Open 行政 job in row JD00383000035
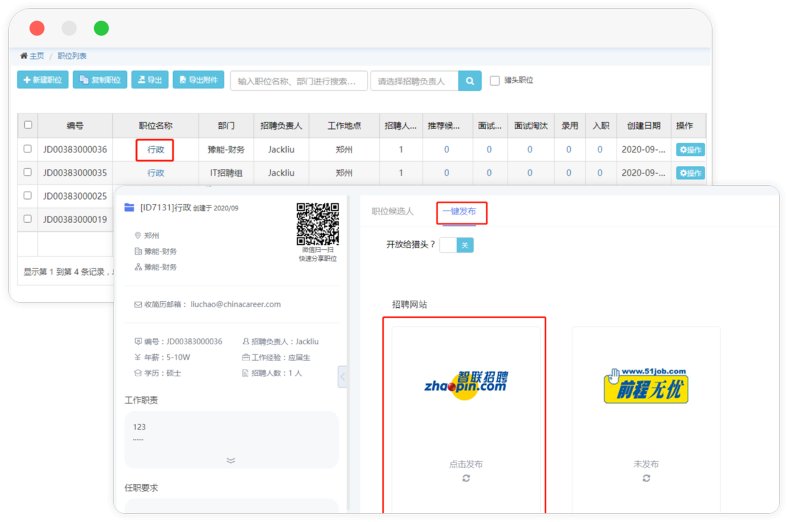Image resolution: width=788 pixels, height=522 pixels. click(x=155, y=173)
